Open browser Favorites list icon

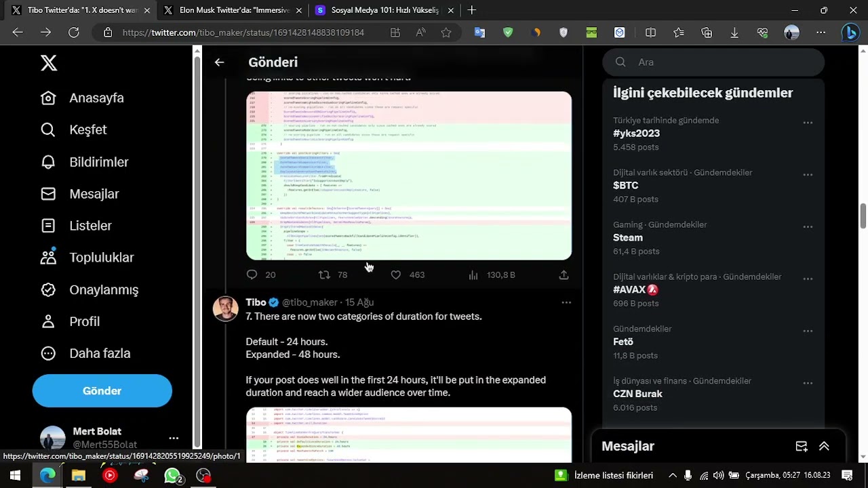[x=679, y=33]
